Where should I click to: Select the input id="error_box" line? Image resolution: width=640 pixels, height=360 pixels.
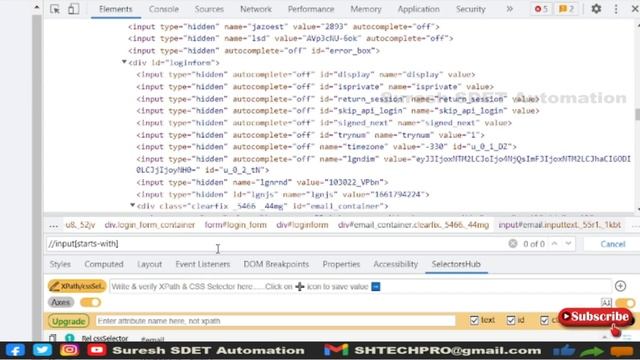point(253,51)
